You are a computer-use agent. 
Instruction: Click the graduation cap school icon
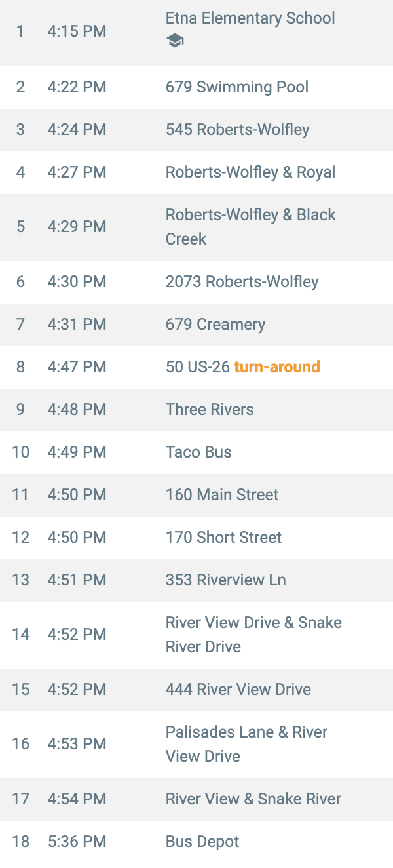click(x=175, y=41)
